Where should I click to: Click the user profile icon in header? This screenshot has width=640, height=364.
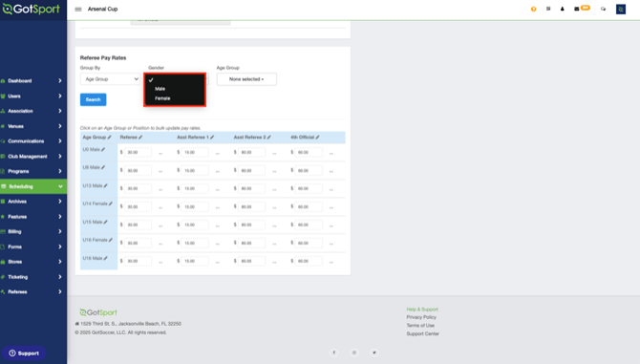click(562, 9)
